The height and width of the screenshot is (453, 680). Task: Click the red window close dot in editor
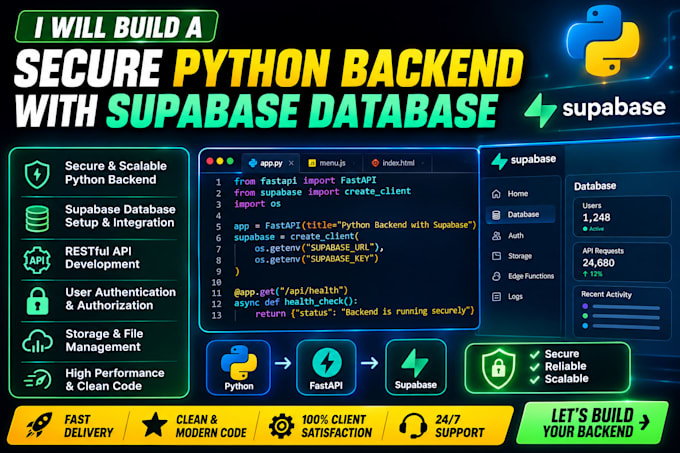point(210,161)
